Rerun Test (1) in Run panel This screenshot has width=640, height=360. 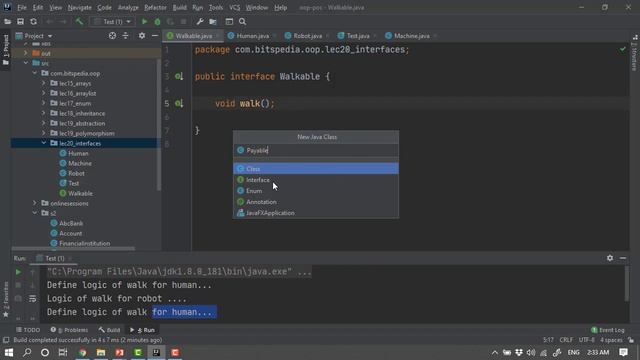tap(18, 272)
